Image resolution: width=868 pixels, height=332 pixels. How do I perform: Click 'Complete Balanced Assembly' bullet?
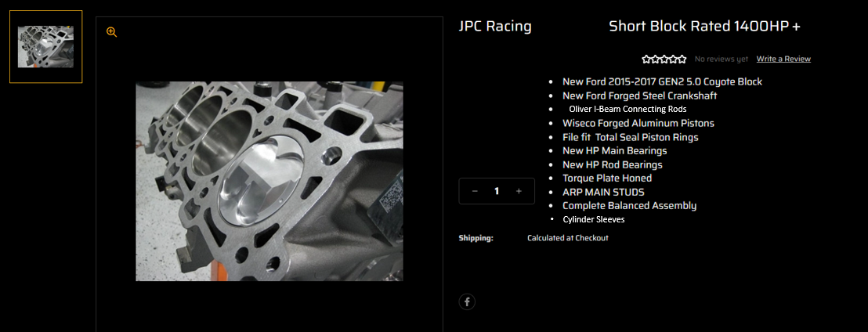coord(629,206)
